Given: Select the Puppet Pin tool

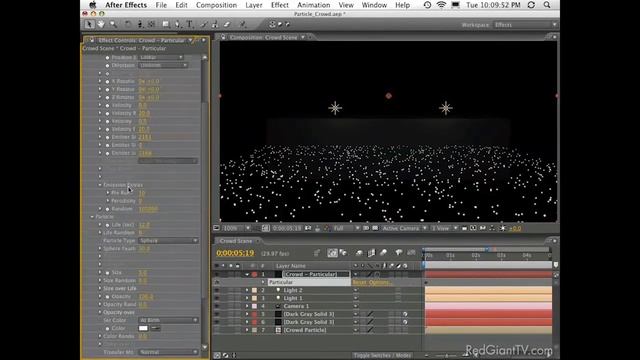Looking at the screenshot, I should click(242, 24).
